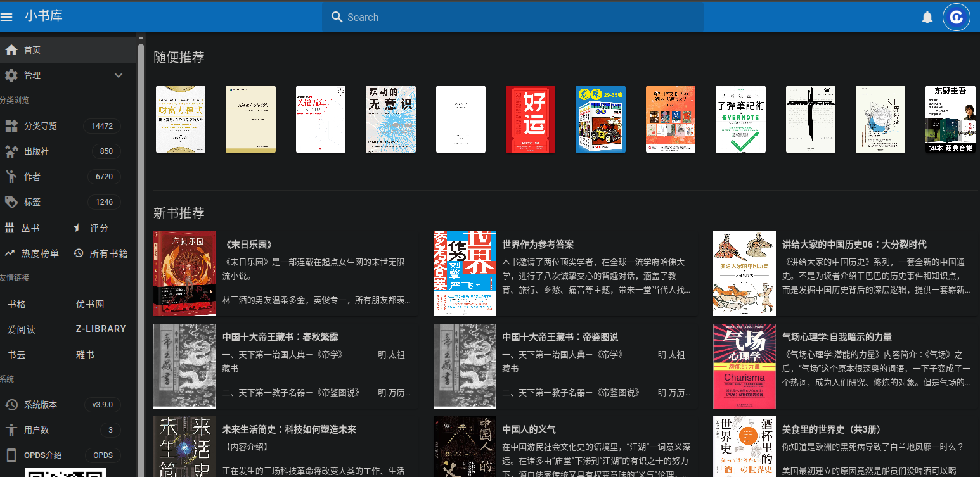This screenshot has height=477, width=980.
Task: Click the 丛书 series icon
Action: pyautogui.click(x=10, y=228)
